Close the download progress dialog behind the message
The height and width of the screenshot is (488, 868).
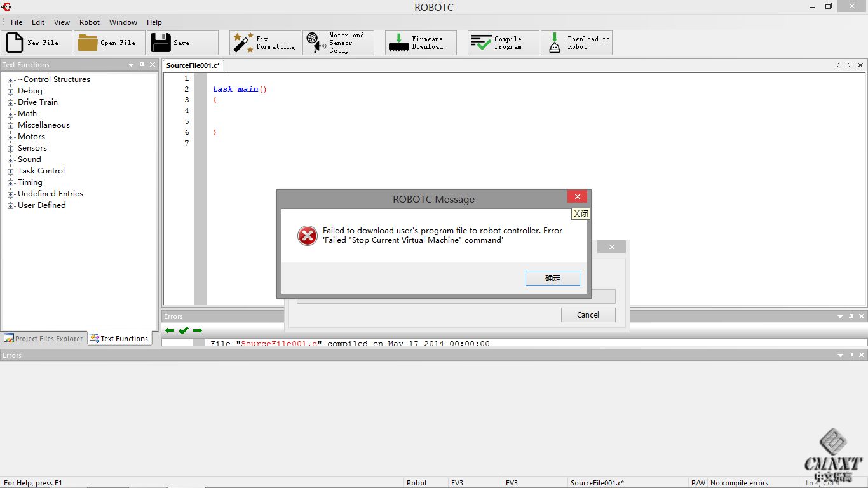[x=611, y=247]
